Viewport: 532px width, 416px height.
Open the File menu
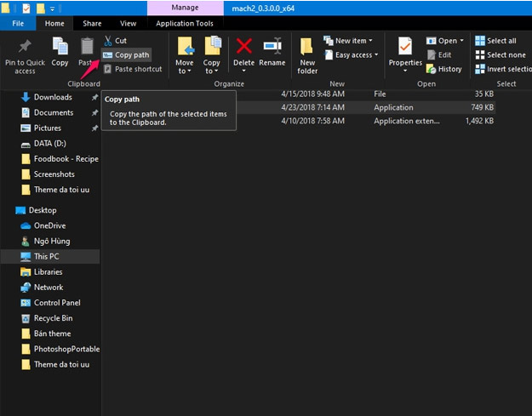tap(17, 24)
